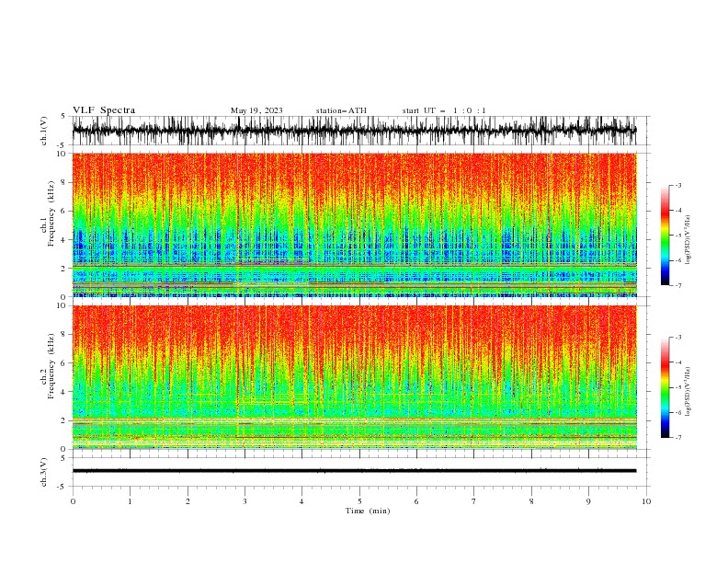The width and height of the screenshot is (728, 563).
Task: Click the "Time (min)" axis label
Action: [368, 511]
